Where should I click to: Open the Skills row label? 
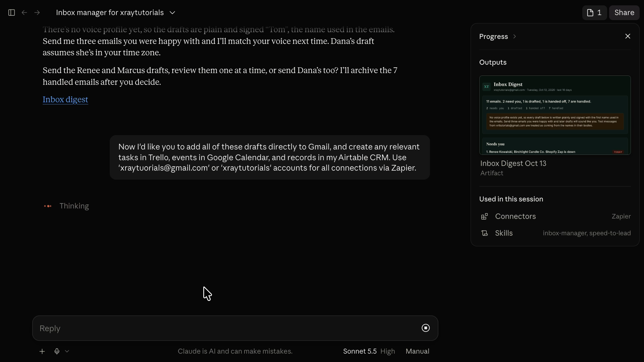504,233
